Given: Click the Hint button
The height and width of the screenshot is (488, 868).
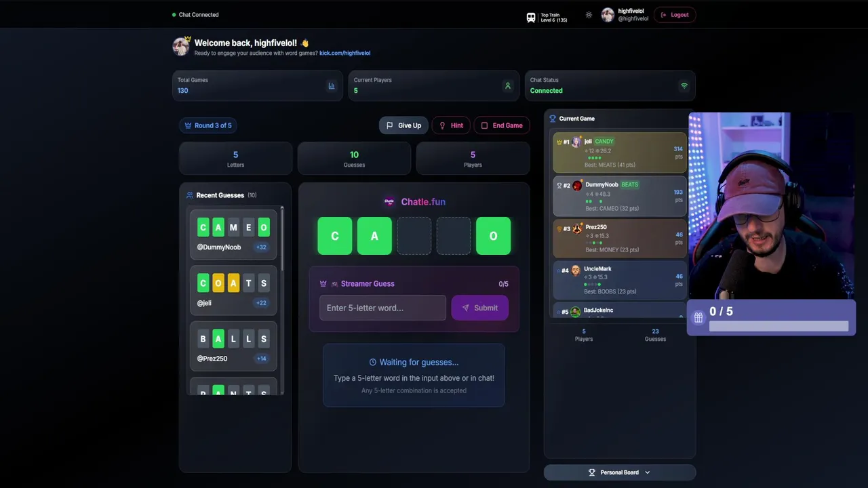Looking at the screenshot, I should click(451, 125).
